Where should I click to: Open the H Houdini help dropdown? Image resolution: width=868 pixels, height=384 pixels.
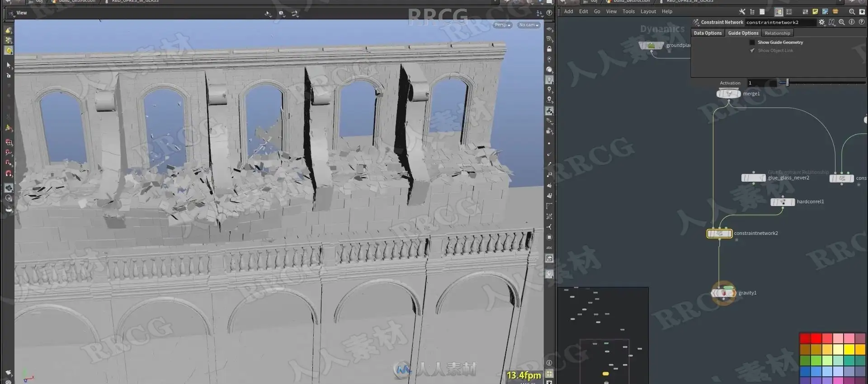(832, 22)
